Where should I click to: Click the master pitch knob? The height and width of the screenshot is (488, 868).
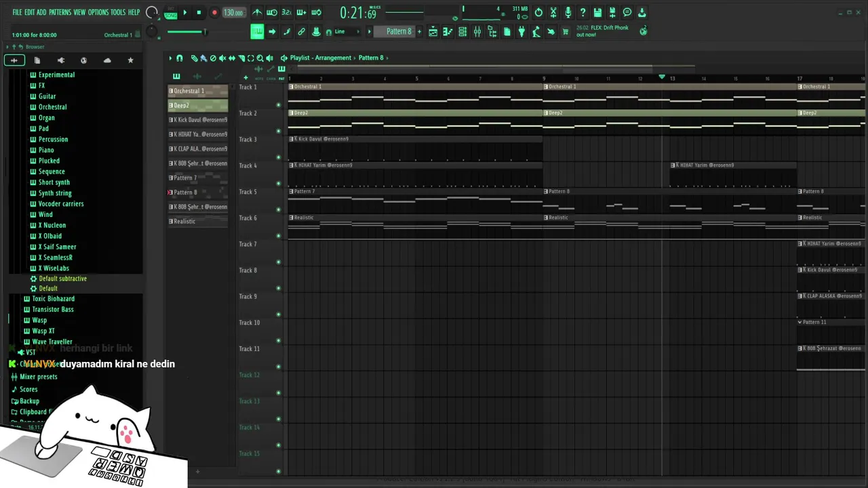[152, 31]
